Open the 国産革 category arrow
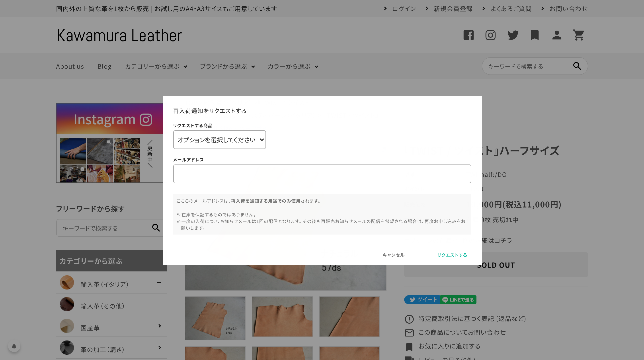This screenshot has width=644, height=360. [x=160, y=326]
